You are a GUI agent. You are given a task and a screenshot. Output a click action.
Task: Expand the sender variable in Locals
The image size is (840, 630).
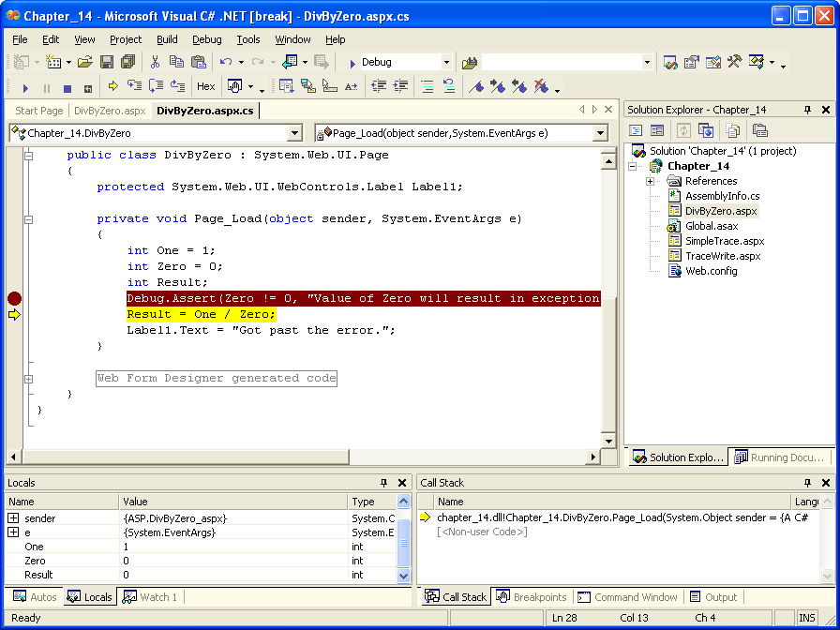point(13,518)
